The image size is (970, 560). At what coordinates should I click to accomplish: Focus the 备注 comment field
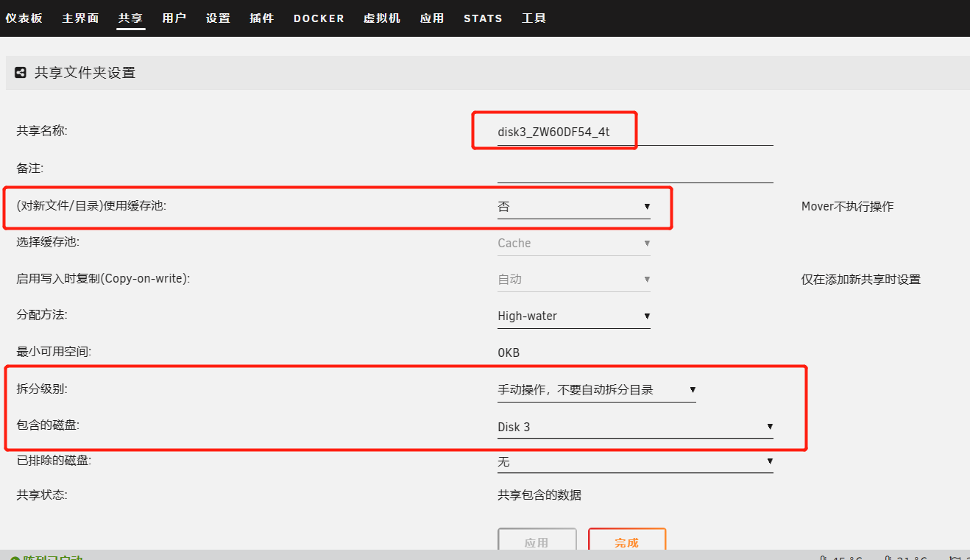point(634,169)
